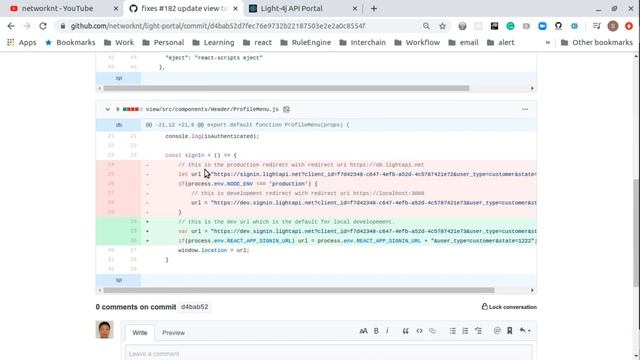Open the react bookmarks folder
This screenshot has height=360, width=640.
click(257, 42)
